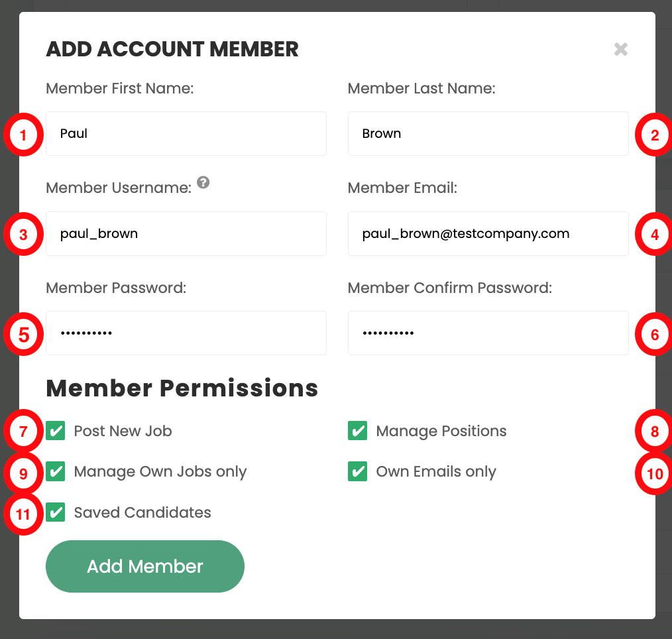672x639 pixels.
Task: Click the red circle marker numbered 1
Action: 24,135
